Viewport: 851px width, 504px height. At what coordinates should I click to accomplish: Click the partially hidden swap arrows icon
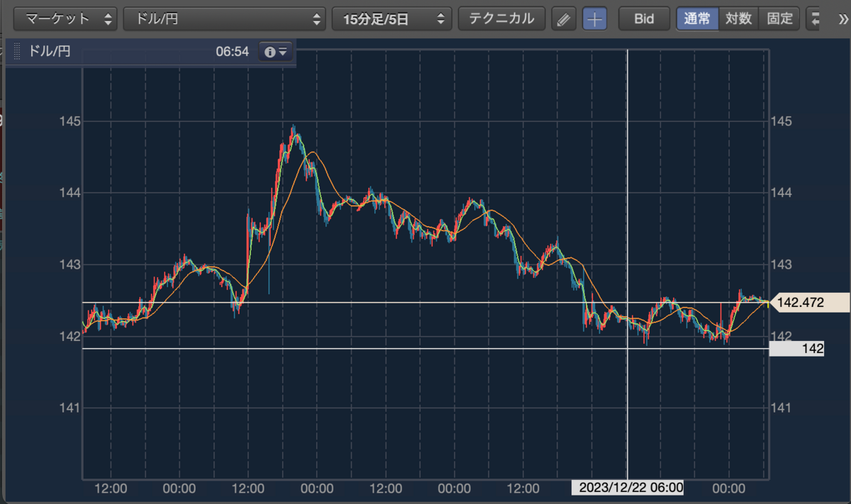point(814,19)
